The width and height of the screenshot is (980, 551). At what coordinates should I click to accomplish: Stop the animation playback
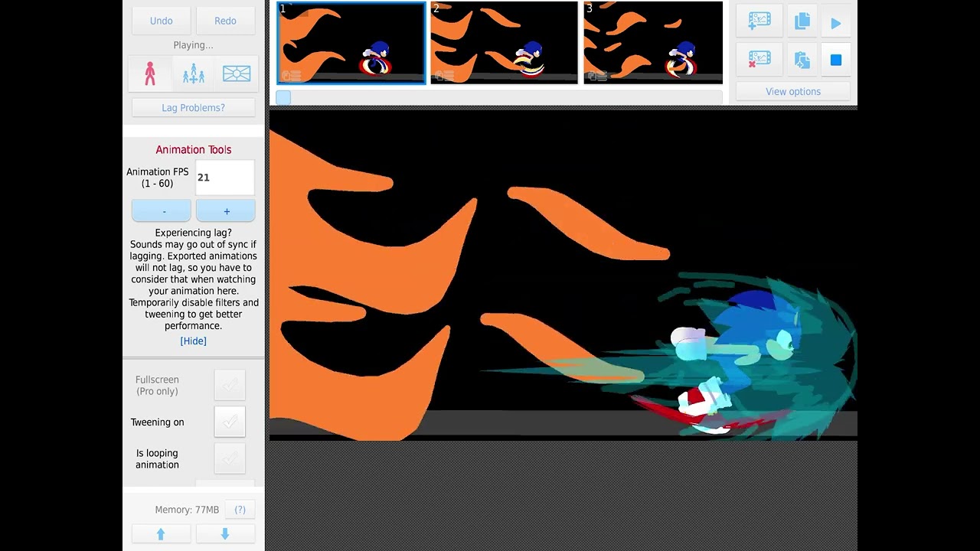pyautogui.click(x=836, y=60)
